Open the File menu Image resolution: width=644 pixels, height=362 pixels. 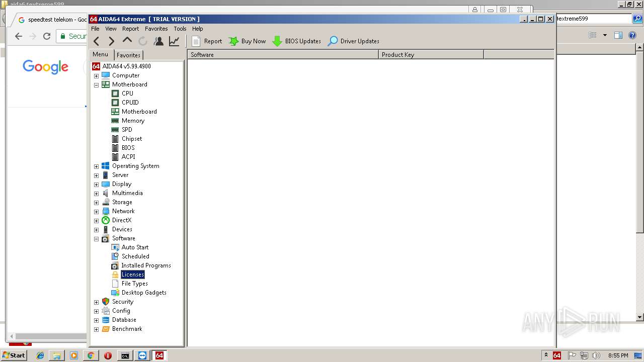click(x=95, y=29)
